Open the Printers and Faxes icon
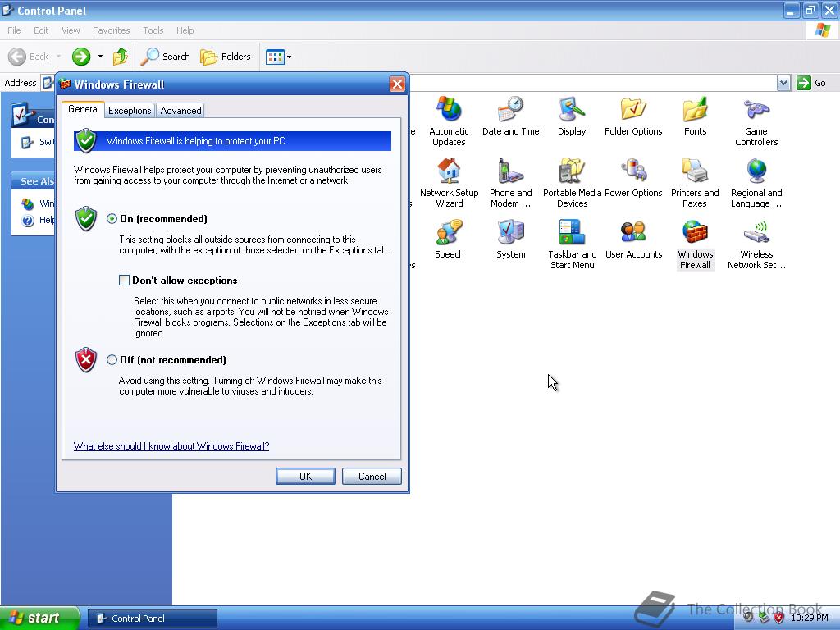Screen dimensions: 840x630 (x=695, y=183)
